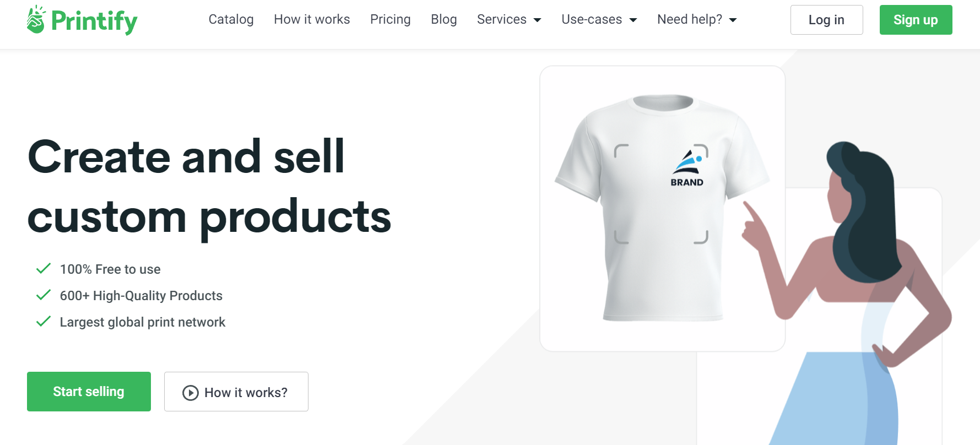This screenshot has width=980, height=445.
Task: Click the Printify wordmark text
Action: click(x=94, y=21)
